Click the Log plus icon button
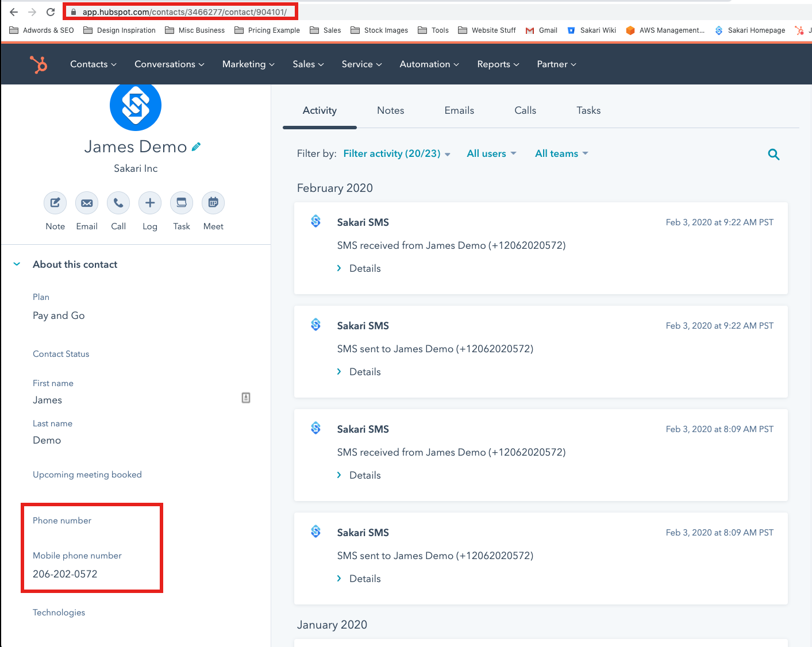This screenshot has height=647, width=812. pyautogui.click(x=150, y=203)
